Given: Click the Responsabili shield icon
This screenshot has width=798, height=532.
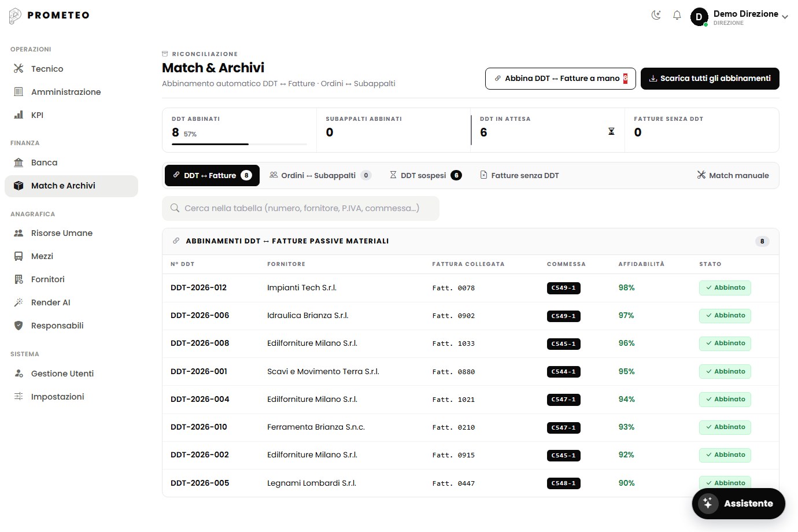Looking at the screenshot, I should point(19,326).
